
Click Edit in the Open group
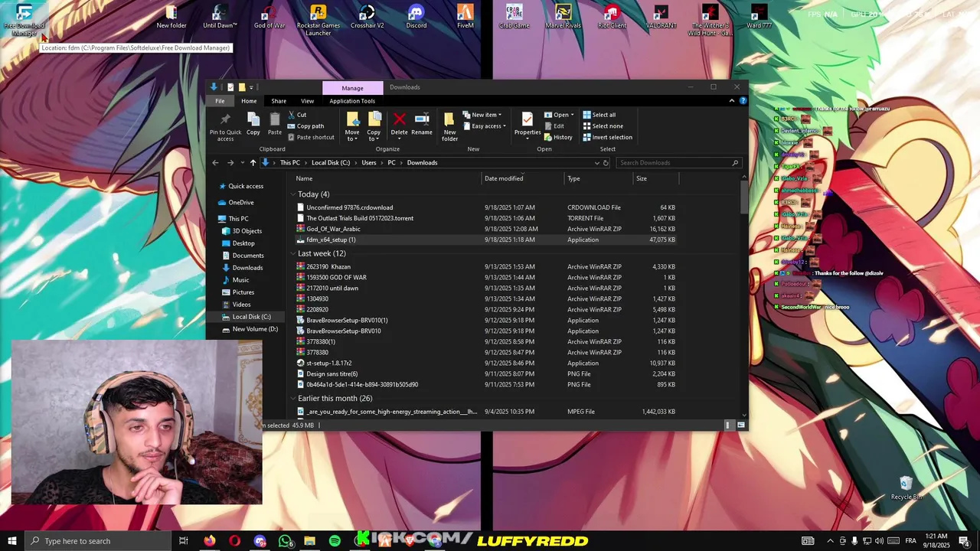554,126
